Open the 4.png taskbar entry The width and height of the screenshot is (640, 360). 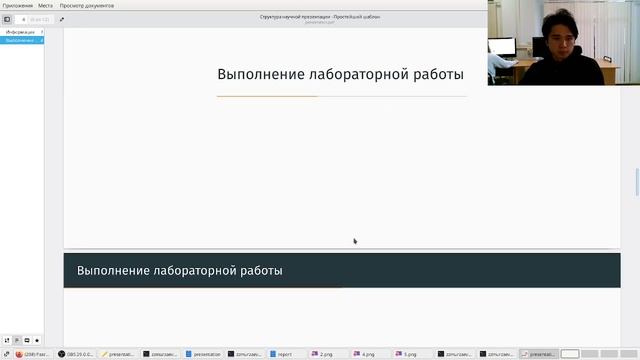[x=370, y=354]
